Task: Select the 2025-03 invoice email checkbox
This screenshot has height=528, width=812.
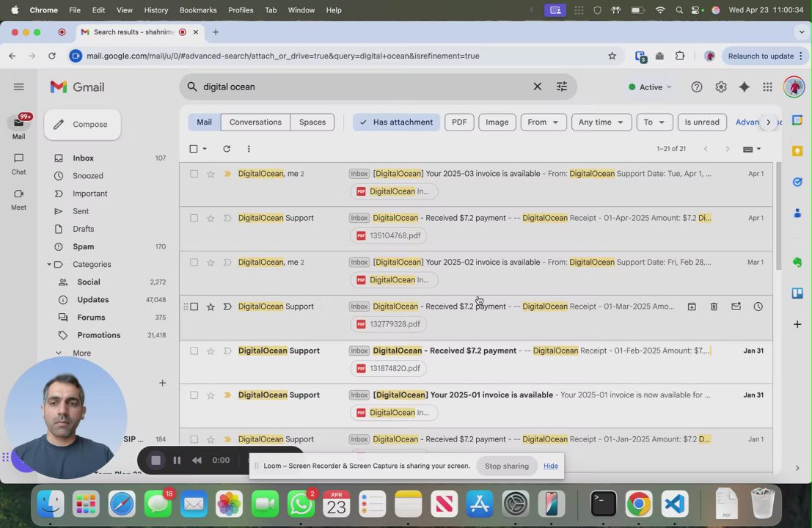Action: click(x=194, y=174)
